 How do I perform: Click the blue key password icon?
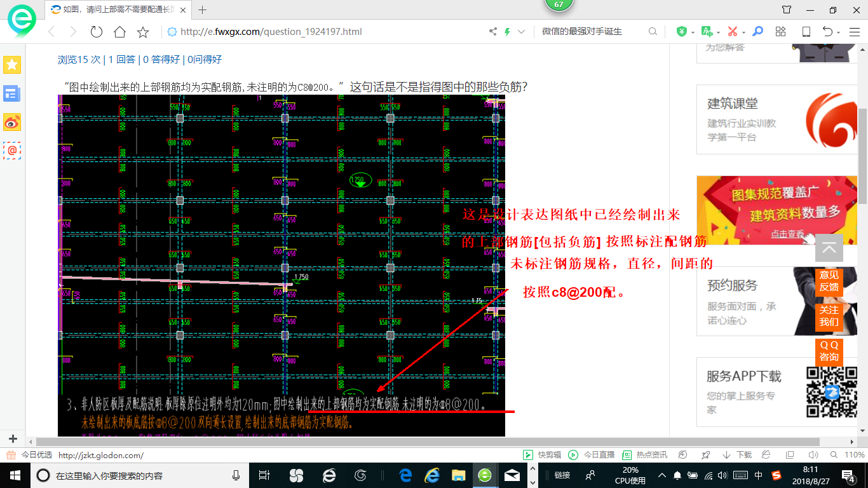(x=757, y=32)
